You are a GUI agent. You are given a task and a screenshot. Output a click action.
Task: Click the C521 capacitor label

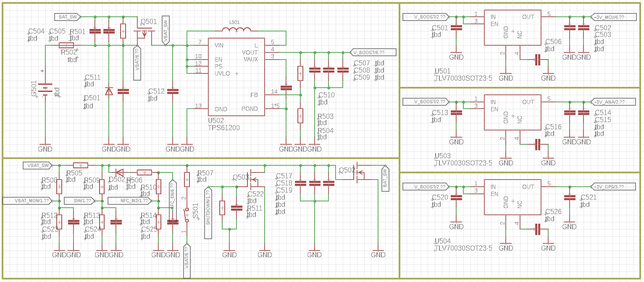tap(589, 198)
